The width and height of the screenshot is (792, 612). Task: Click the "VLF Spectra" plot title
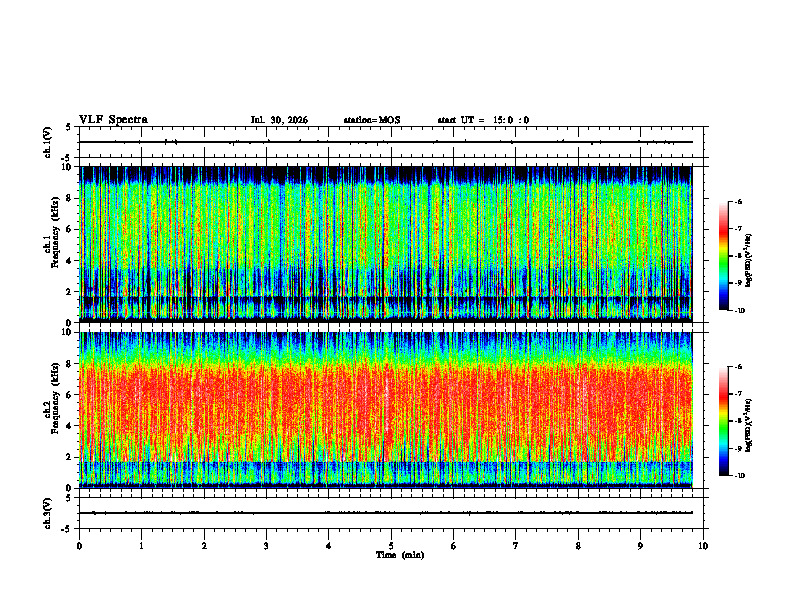pos(113,120)
